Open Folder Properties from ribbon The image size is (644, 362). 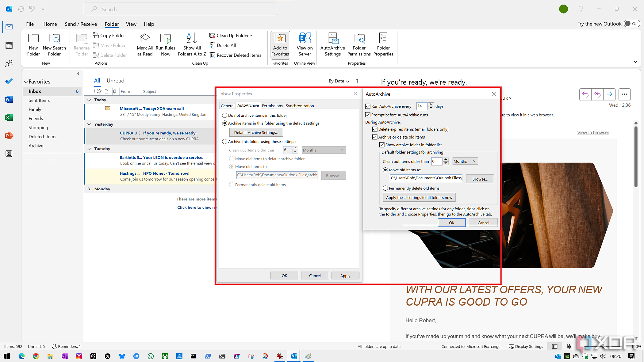point(383,45)
